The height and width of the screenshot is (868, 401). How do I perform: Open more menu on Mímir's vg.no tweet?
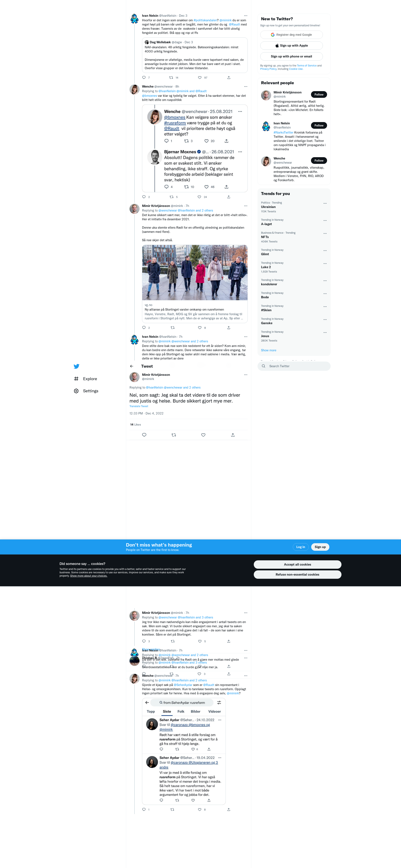click(x=245, y=206)
